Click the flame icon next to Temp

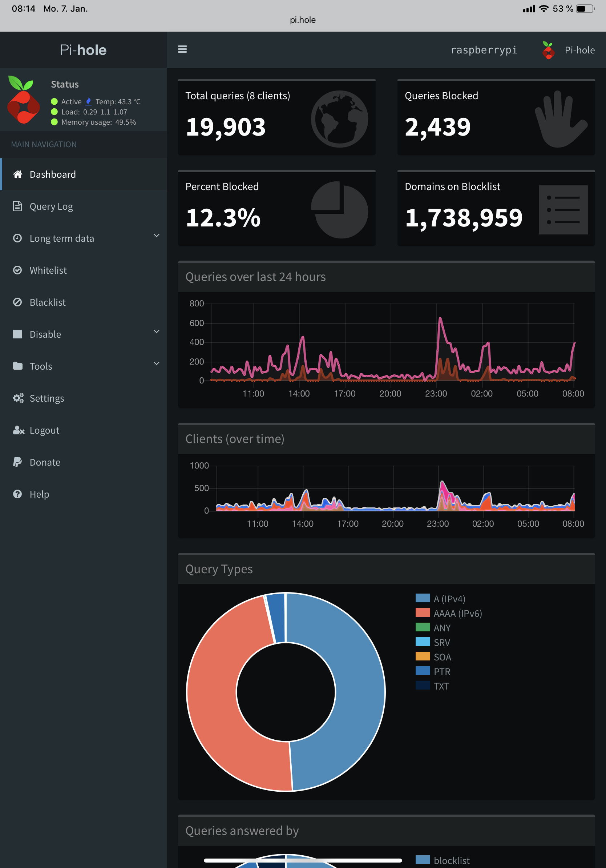pyautogui.click(x=89, y=101)
